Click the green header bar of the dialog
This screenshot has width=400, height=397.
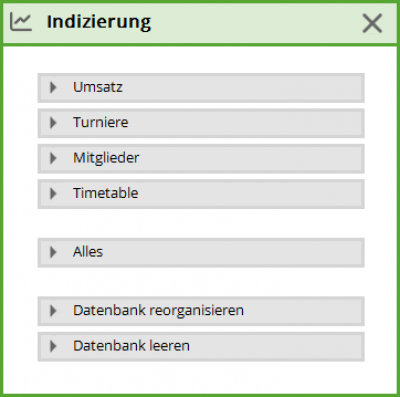pyautogui.click(x=200, y=23)
